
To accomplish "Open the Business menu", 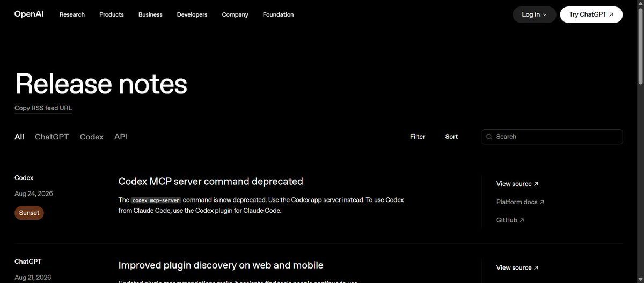I will point(150,14).
